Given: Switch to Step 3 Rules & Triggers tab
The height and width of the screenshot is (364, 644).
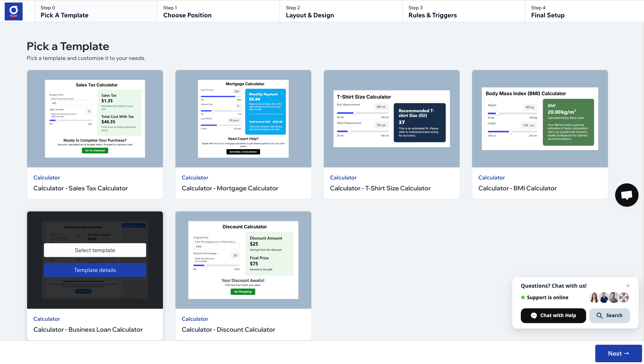Looking at the screenshot, I should click(x=463, y=11).
